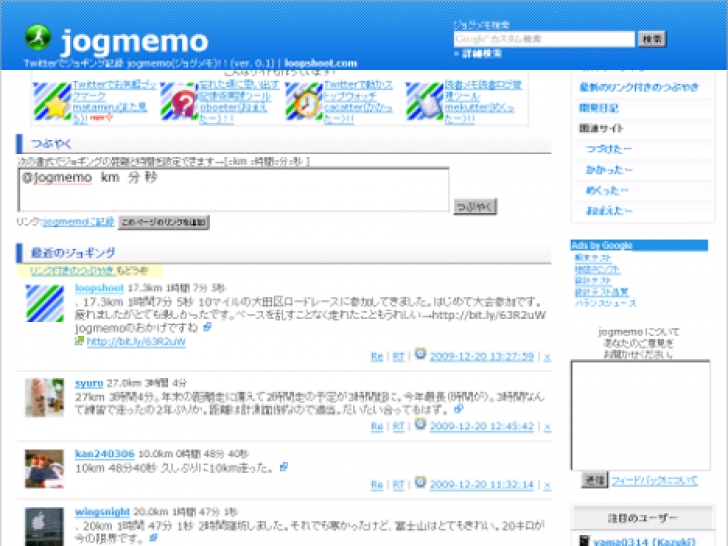Open timestamp 2009-12-20 12:45:42
Viewport: 728px width, 546px height.
point(481,426)
